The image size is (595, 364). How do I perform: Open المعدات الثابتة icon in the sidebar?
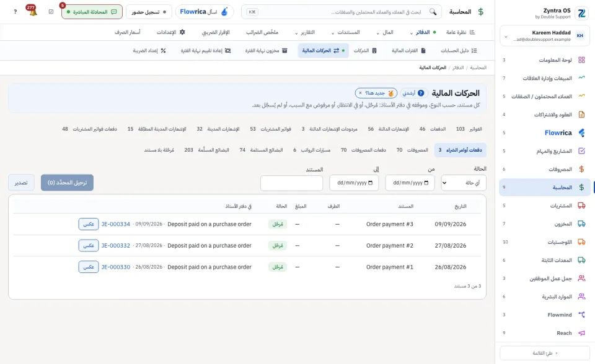(581, 260)
